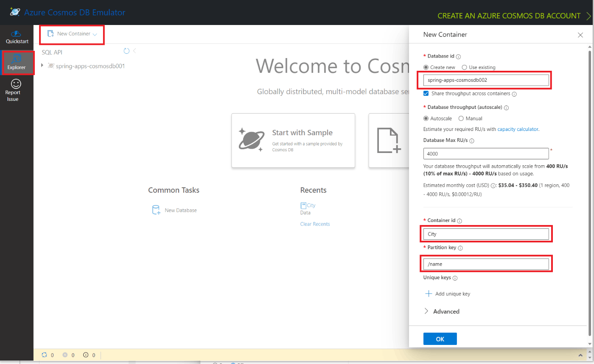Click Add unique key

[x=448, y=294]
